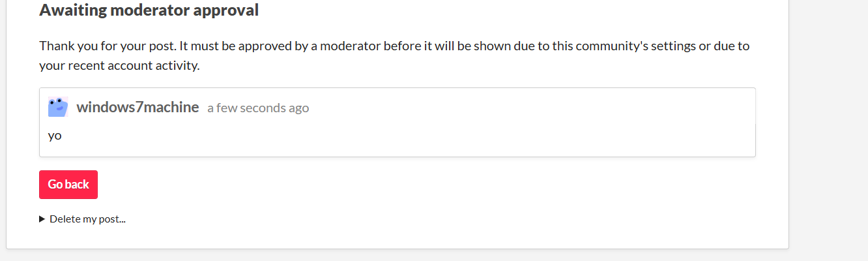Expand the Delete my post disclosure triangle
The image size is (868, 261).
click(x=43, y=219)
